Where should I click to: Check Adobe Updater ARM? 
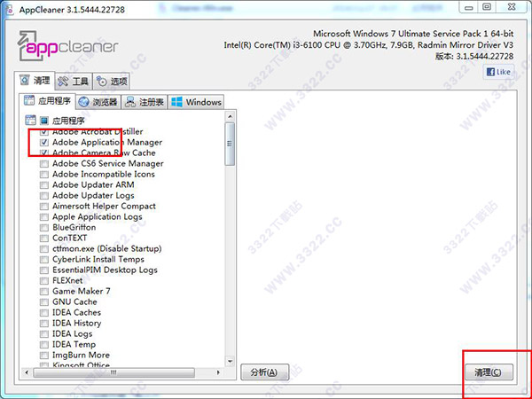[44, 185]
